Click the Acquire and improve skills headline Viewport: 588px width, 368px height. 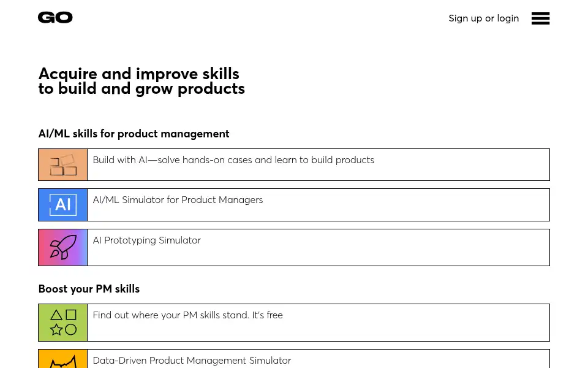pyautogui.click(x=141, y=81)
